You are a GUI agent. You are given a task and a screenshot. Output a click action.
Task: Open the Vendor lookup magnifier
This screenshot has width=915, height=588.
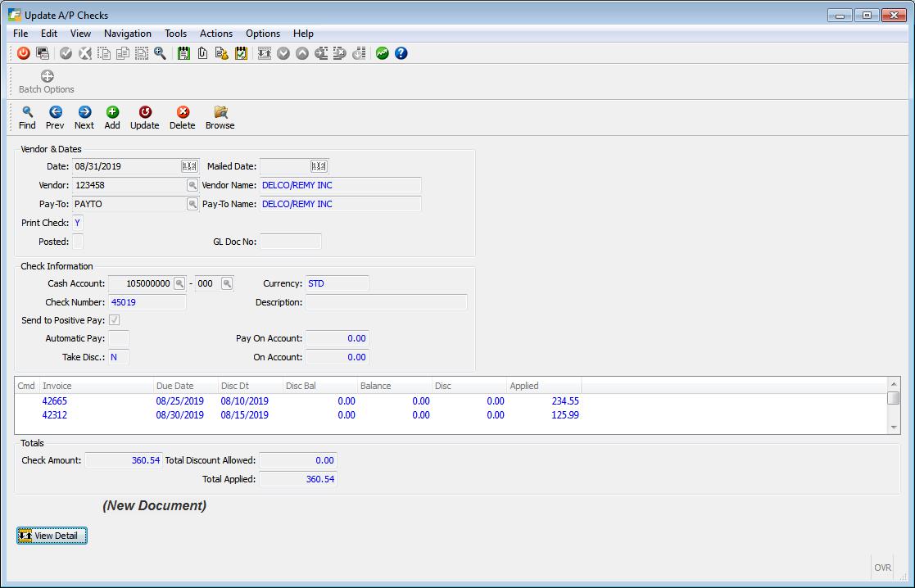point(193,185)
